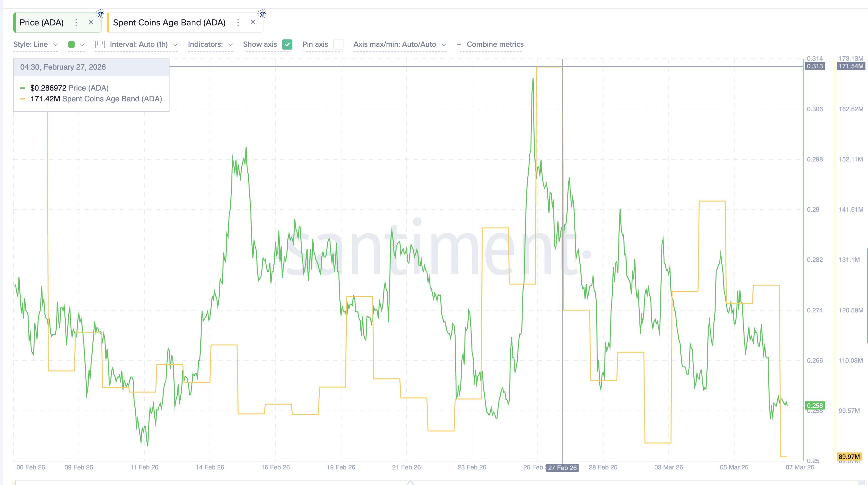The image size is (868, 485).
Task: Remove the Spent Coins Age Band metric
Action: tap(253, 22)
